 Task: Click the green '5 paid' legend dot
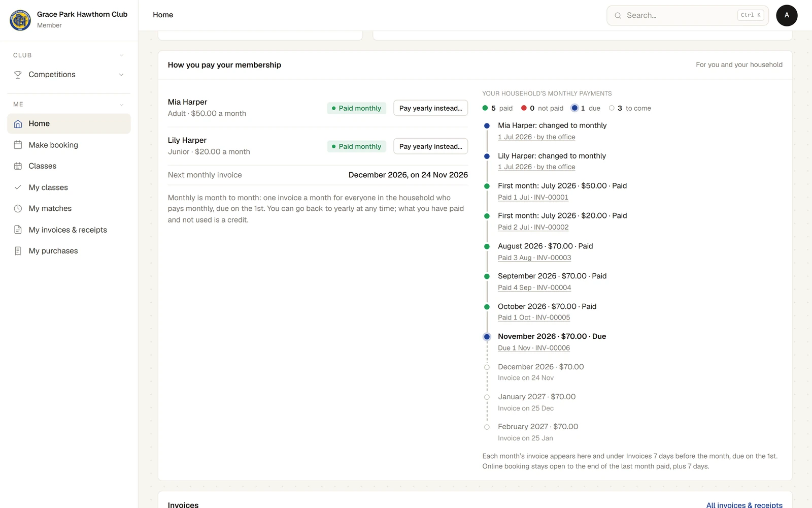click(x=485, y=108)
